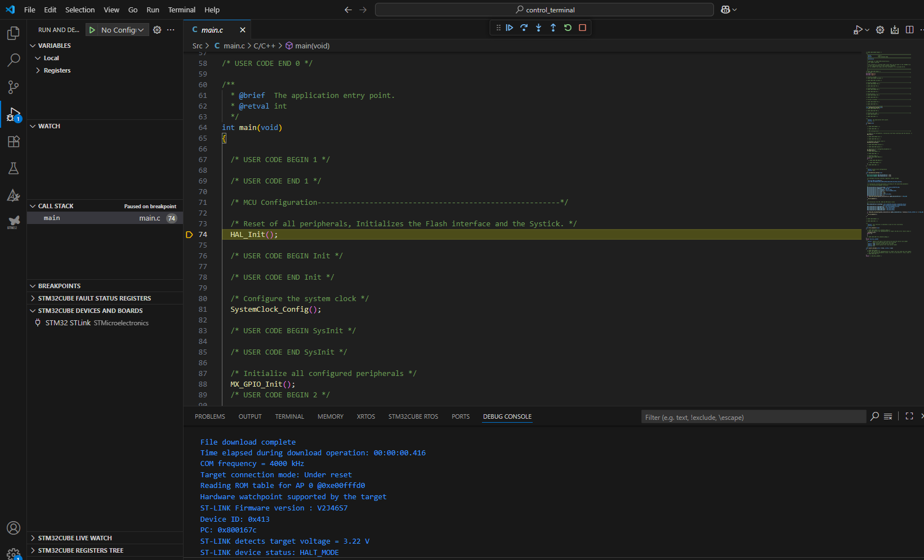This screenshot has width=924, height=560.
Task: Click the editor title download-box icon
Action: (895, 30)
